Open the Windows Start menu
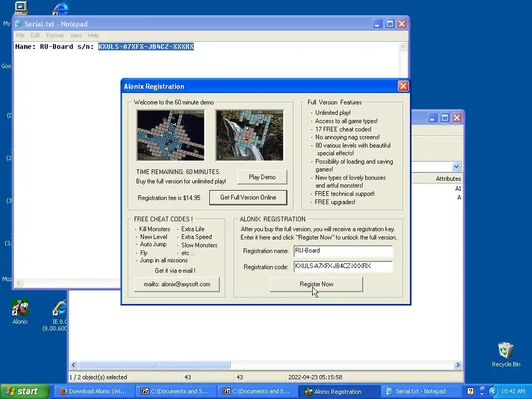This screenshot has width=532, height=399. point(24,392)
